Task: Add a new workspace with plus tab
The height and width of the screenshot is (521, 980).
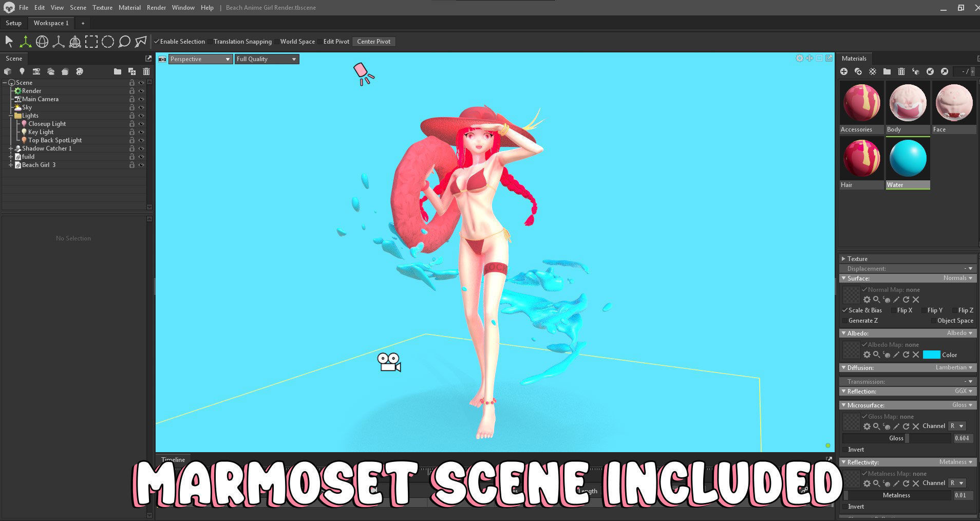Action: click(83, 23)
